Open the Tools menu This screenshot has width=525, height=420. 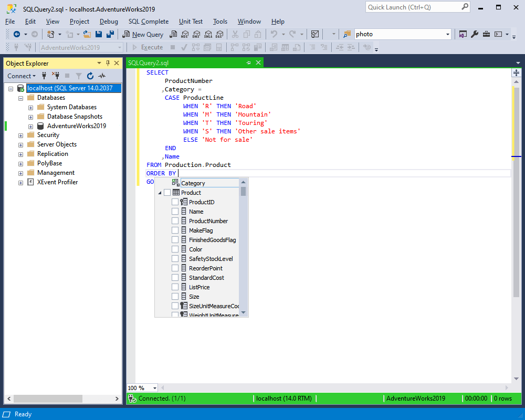220,22
